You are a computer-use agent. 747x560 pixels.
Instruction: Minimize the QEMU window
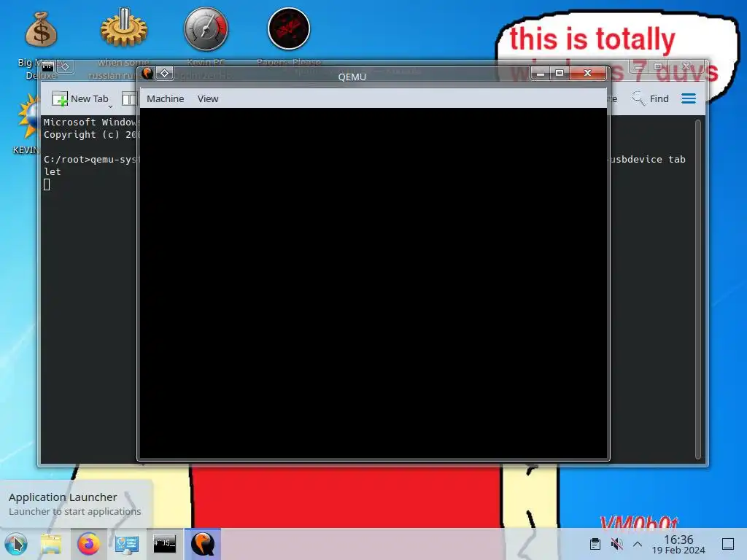pos(541,74)
